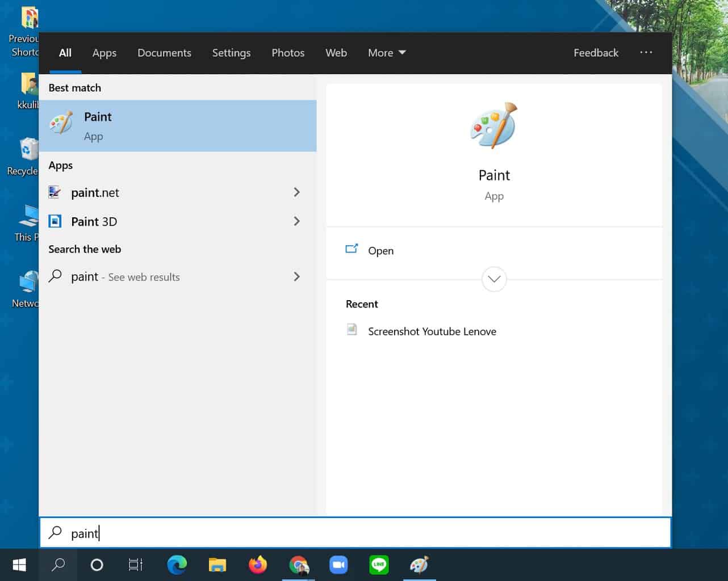Open LINE from the taskbar
The image size is (728, 581).
pyautogui.click(x=379, y=565)
